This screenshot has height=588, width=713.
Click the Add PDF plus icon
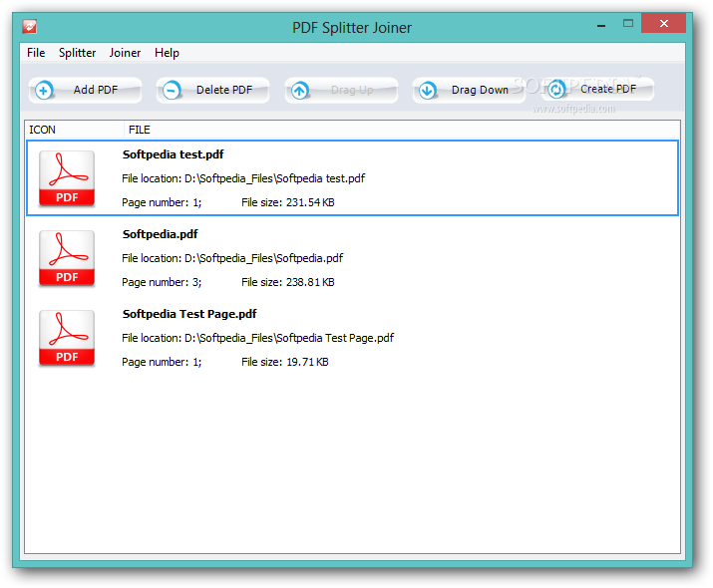44,91
